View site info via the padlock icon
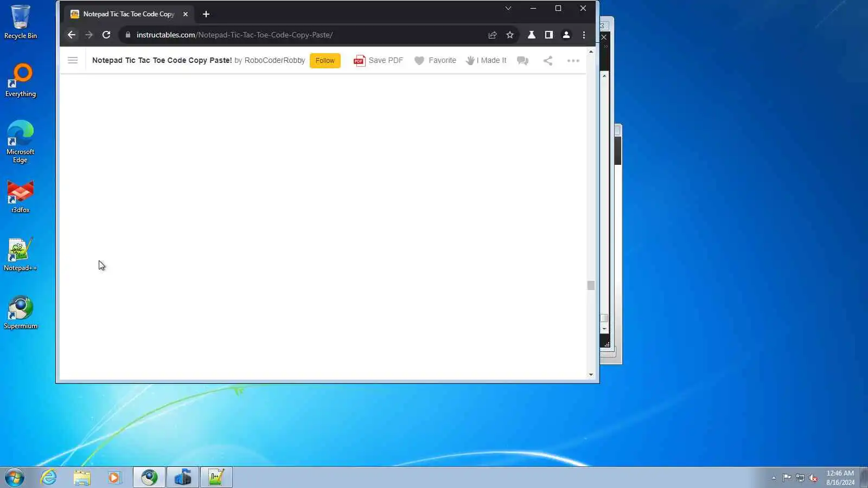 tap(128, 35)
